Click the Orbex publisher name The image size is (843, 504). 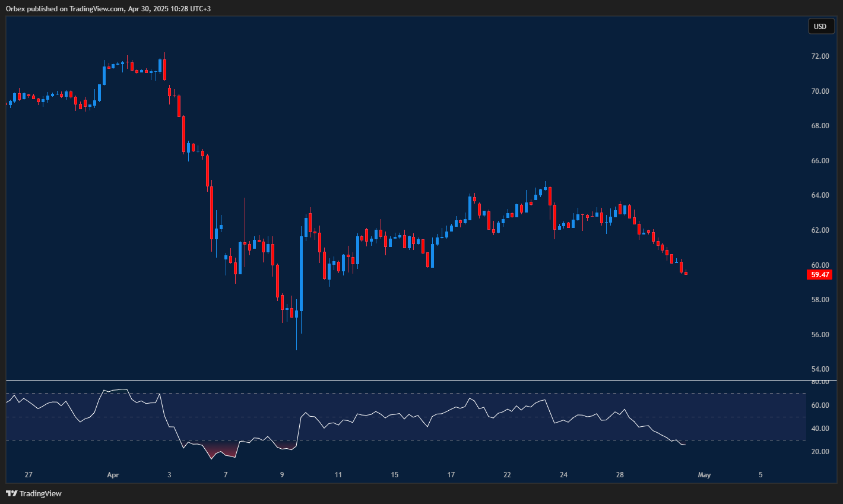[x=14, y=9]
